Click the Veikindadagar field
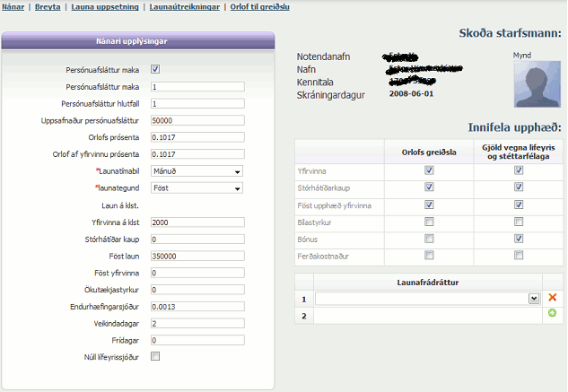Viewport: 568px width, 392px height. [197, 323]
